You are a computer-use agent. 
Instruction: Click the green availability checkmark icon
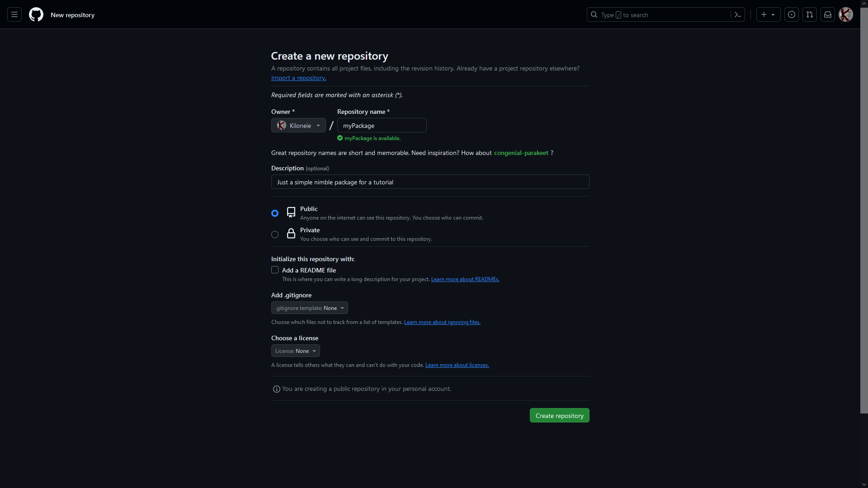click(340, 138)
